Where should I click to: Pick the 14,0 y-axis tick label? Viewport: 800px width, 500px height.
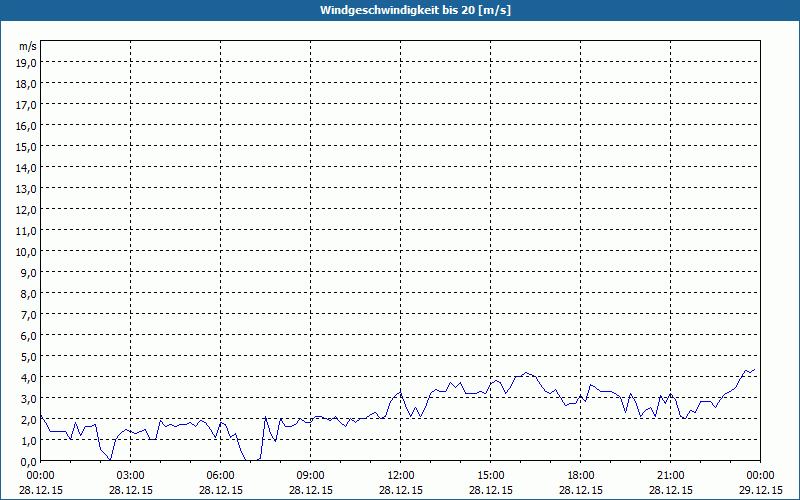click(x=28, y=168)
